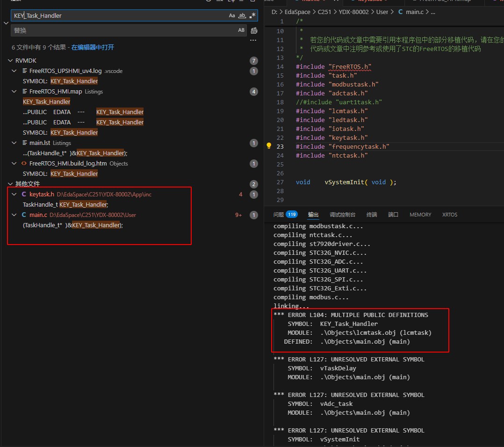504x447 pixels.
Task: Click the C icon in the breadcrumb
Action: (401, 12)
